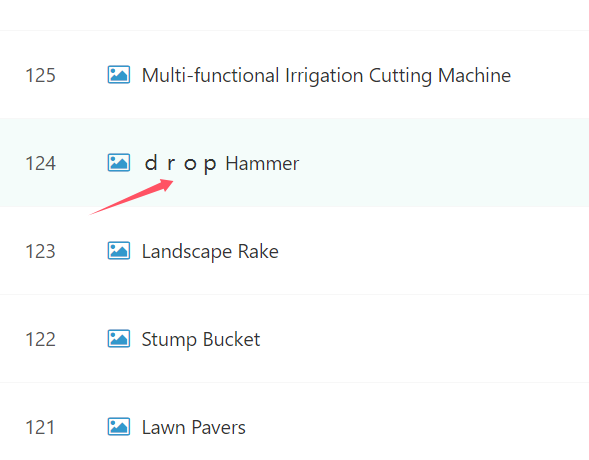Select ID number 124
The width and height of the screenshot is (589, 460).
(40, 163)
